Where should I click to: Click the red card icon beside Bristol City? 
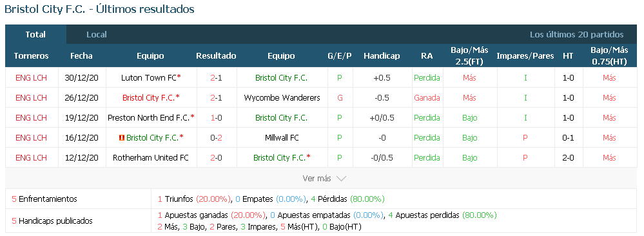[121, 138]
